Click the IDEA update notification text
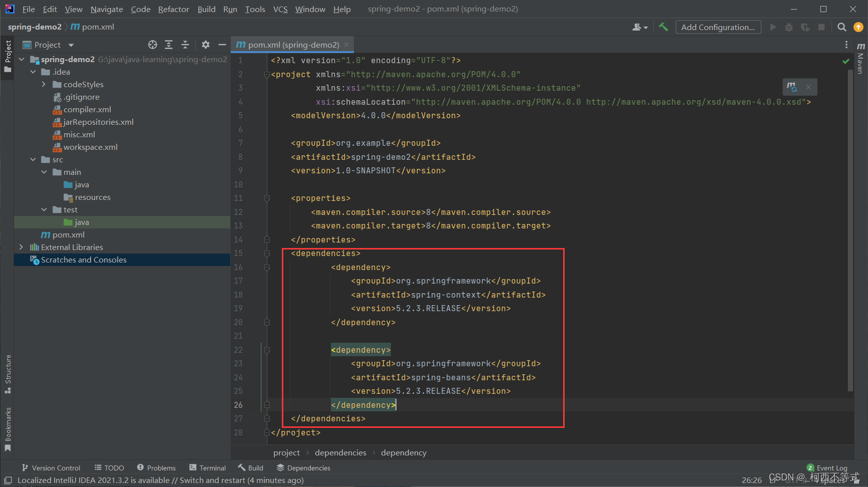 tap(161, 480)
